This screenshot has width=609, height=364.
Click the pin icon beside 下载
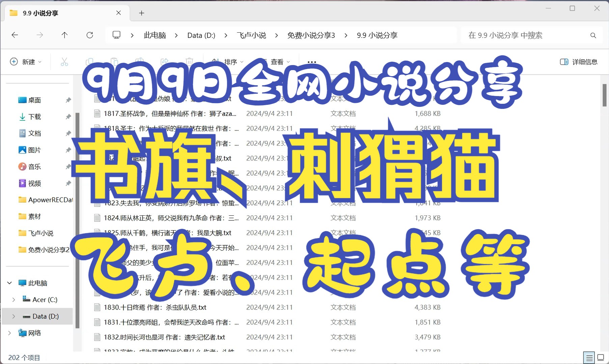click(68, 117)
